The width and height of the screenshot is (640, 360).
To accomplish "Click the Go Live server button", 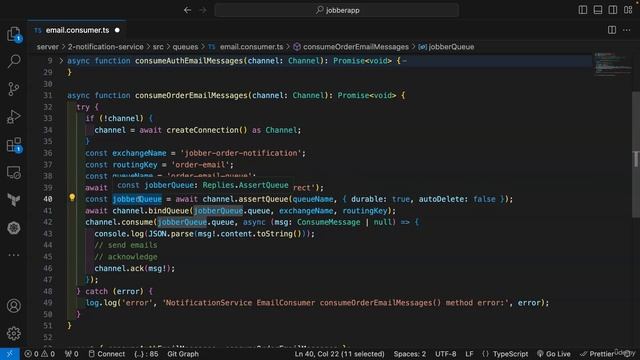I will click(554, 354).
